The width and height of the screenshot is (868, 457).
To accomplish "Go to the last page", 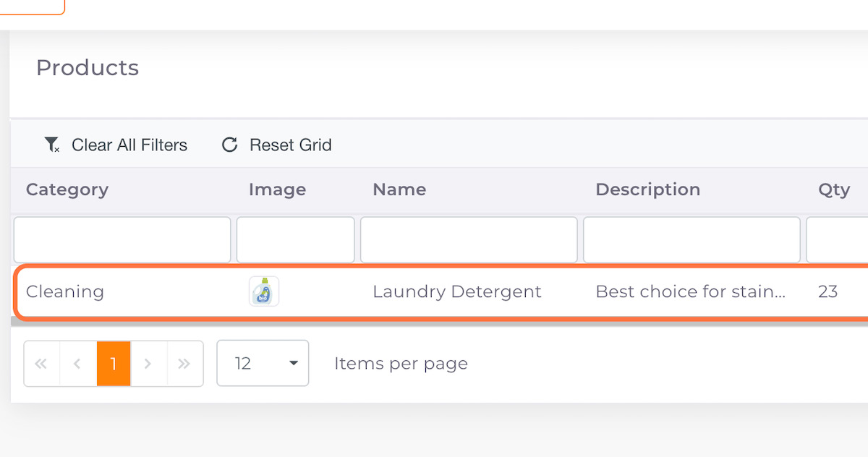I will [x=184, y=363].
